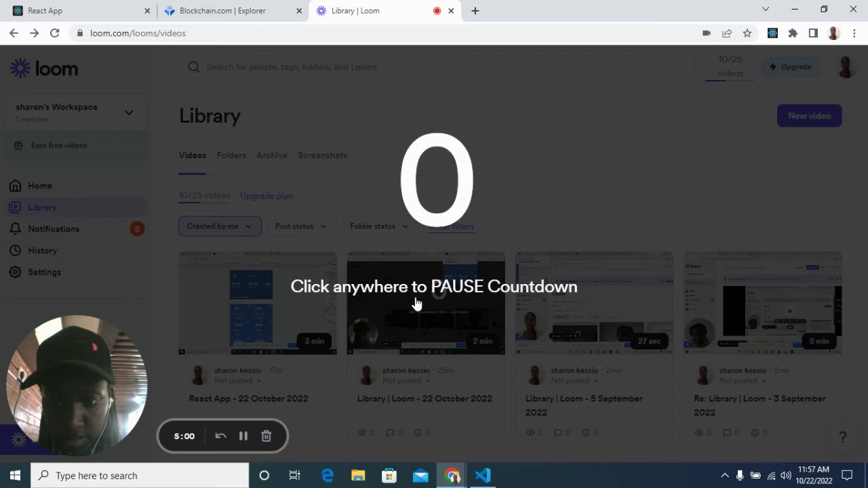
Task: Open the Post status filter
Action: tap(300, 226)
